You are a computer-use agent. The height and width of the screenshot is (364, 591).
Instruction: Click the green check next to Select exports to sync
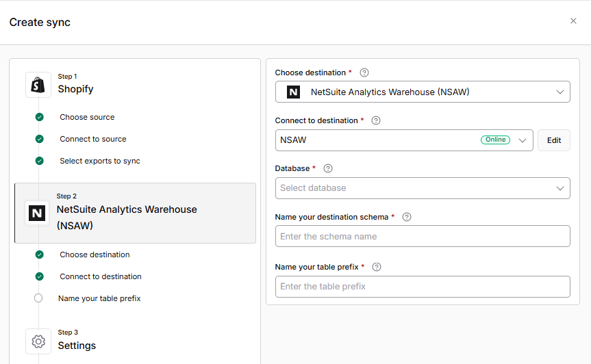[39, 161]
